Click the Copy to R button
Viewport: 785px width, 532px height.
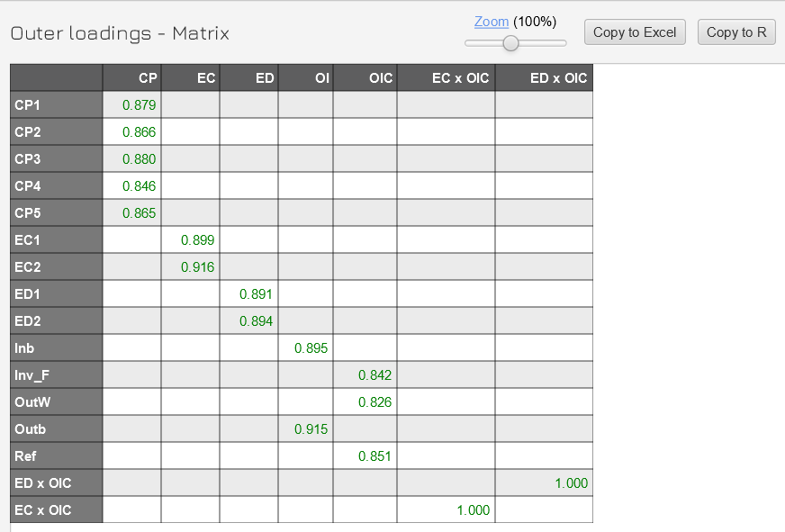click(x=735, y=32)
